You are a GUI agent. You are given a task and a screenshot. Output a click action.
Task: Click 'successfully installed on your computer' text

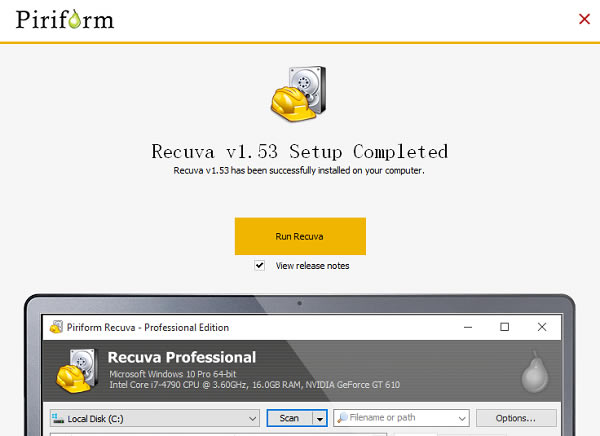pos(347,171)
